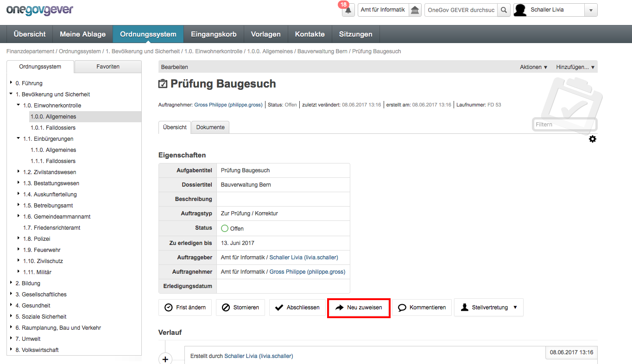The image size is (632, 364).
Task: Expand 6. Raumplanung, Bau und Verkehr
Action: [11, 328]
